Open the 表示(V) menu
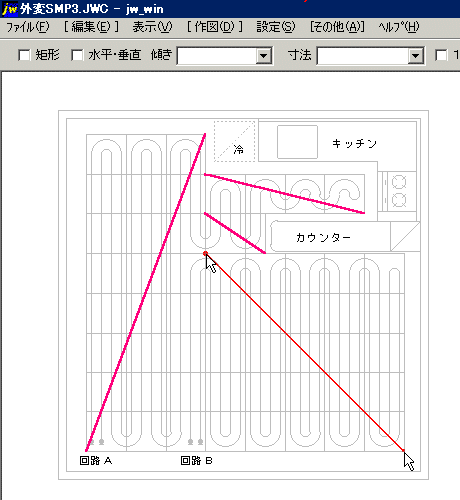Screen dimensions: 460x500 click(152, 27)
